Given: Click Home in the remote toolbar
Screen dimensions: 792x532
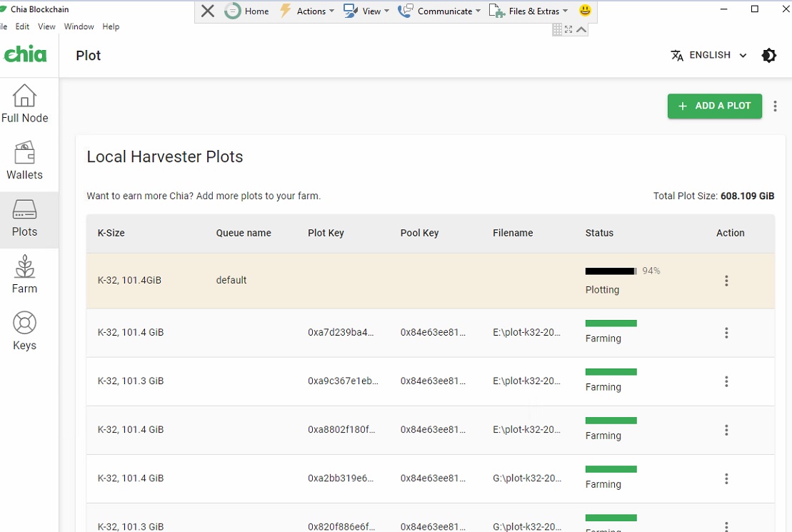Looking at the screenshot, I should tap(247, 11).
